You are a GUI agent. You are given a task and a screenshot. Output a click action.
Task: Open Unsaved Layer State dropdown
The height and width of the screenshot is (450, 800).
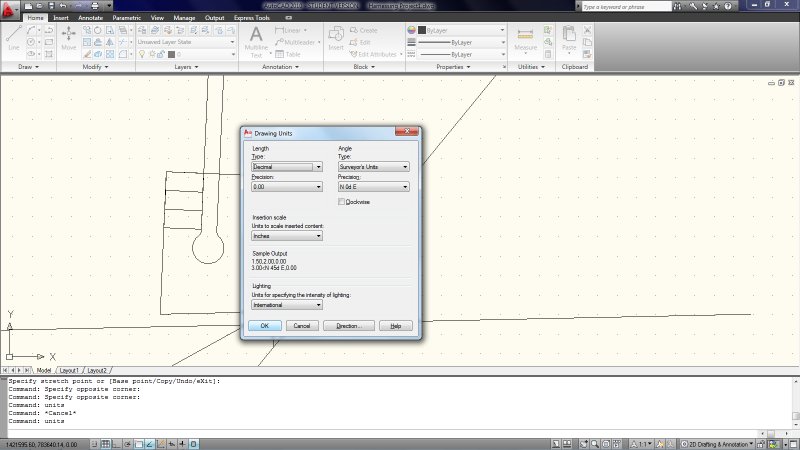pyautogui.click(x=186, y=42)
